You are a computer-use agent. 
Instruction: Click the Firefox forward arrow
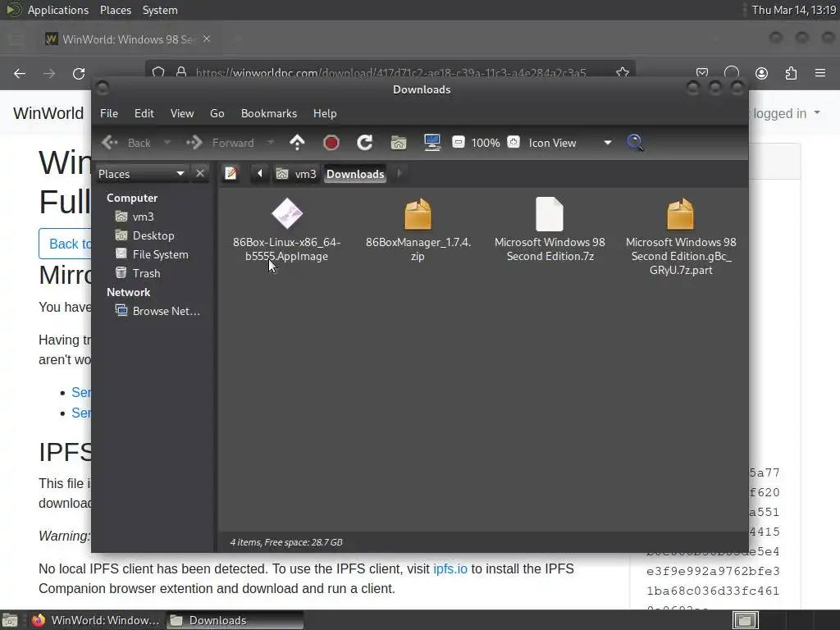[49, 73]
